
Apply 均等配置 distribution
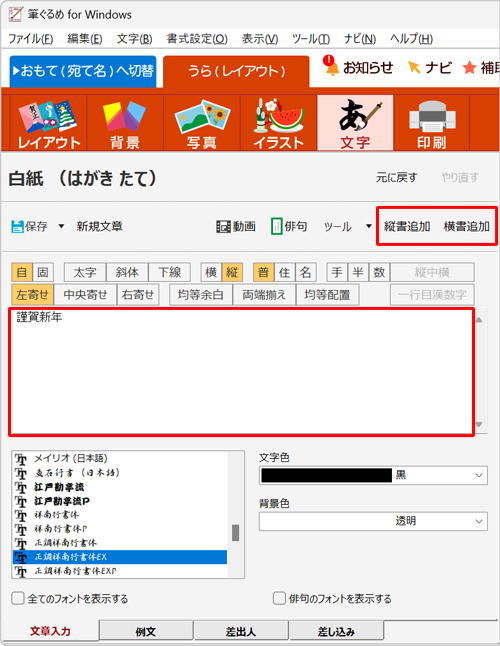click(x=327, y=295)
